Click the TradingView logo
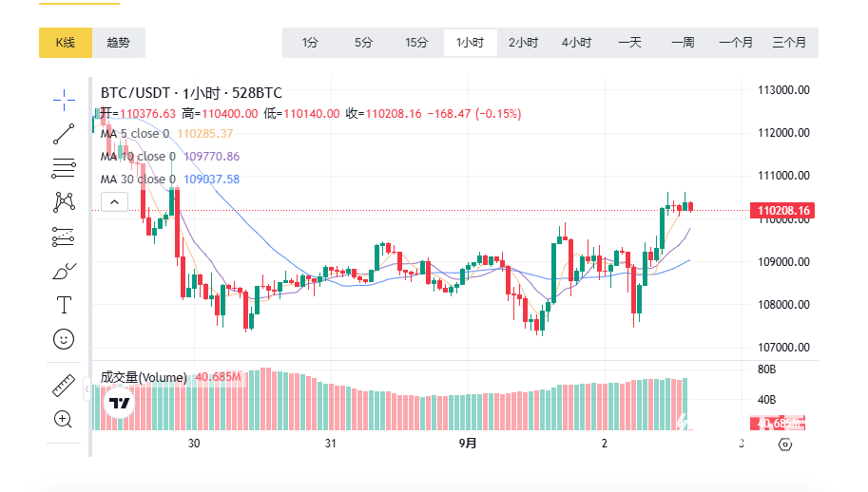 119,403
